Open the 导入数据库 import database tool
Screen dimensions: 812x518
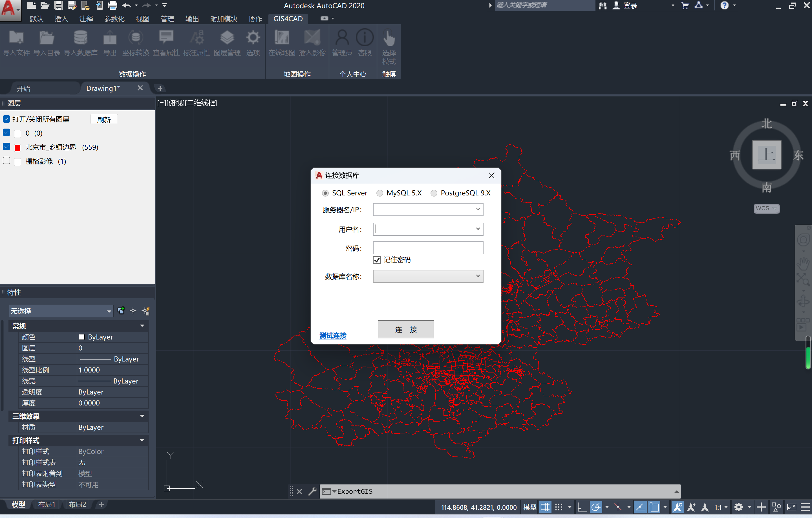coord(80,42)
